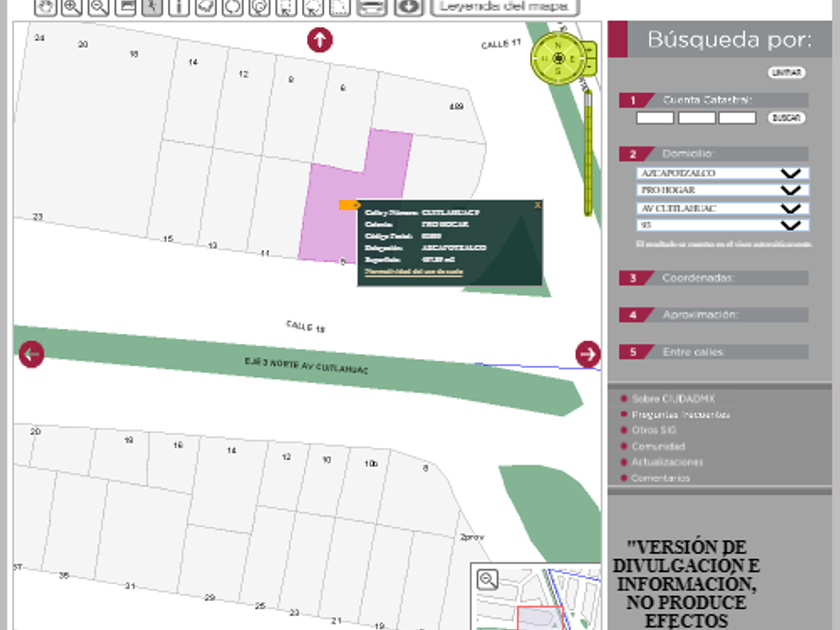This screenshot has height=630, width=840.
Task: Open the AV CUITLAHUAC street dropdown
Action: [723, 208]
